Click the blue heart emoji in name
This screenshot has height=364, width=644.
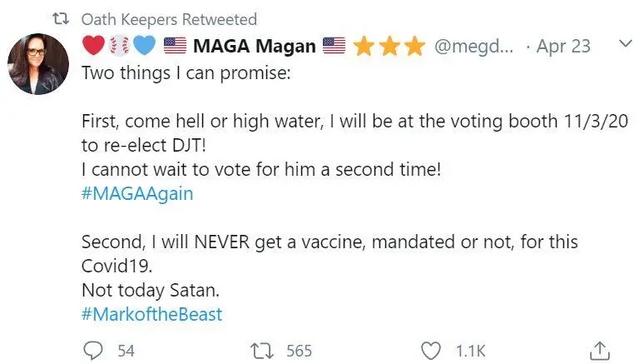click(145, 45)
